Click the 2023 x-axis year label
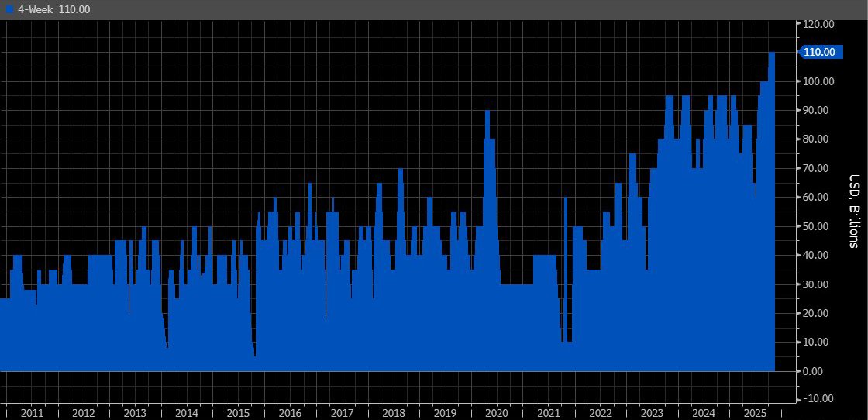Viewport: 868px width, 420px height. point(652,413)
